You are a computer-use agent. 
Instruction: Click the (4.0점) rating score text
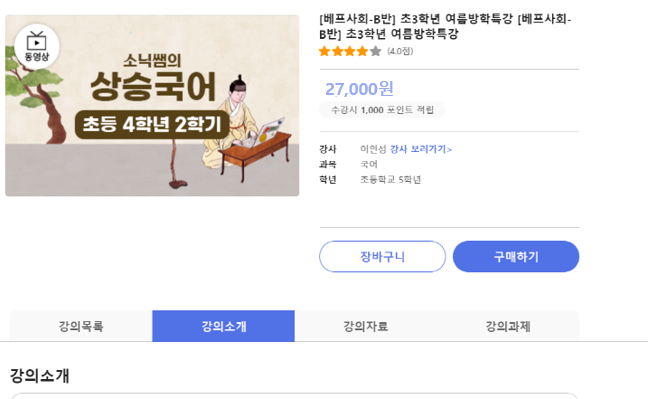tap(400, 51)
